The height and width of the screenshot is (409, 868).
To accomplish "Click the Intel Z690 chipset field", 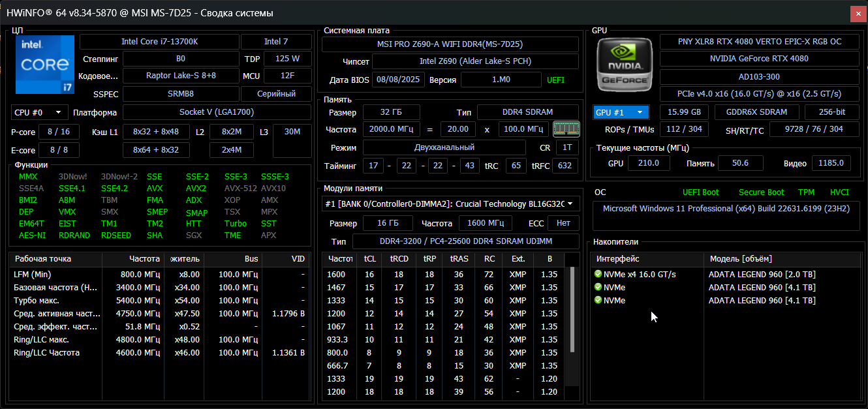I will click(x=476, y=61).
